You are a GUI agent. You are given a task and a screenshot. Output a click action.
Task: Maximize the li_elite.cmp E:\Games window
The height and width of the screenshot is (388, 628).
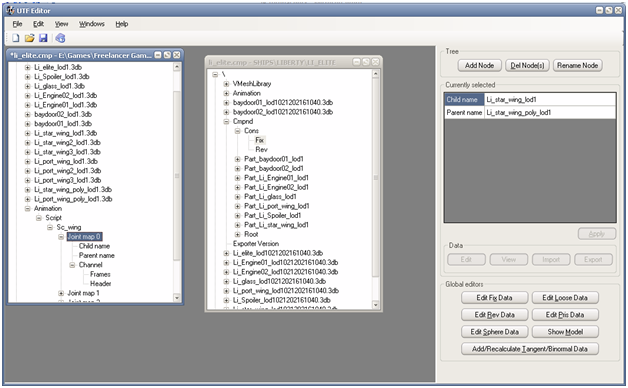click(x=167, y=55)
